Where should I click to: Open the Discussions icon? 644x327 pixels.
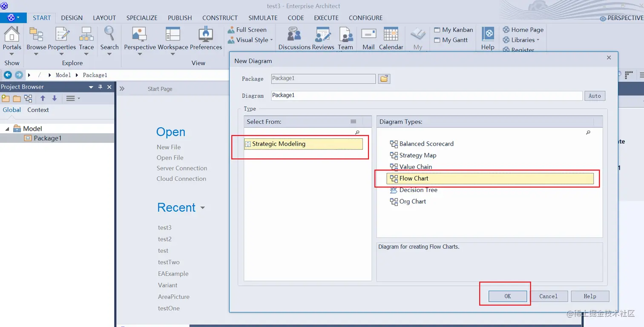tap(294, 34)
